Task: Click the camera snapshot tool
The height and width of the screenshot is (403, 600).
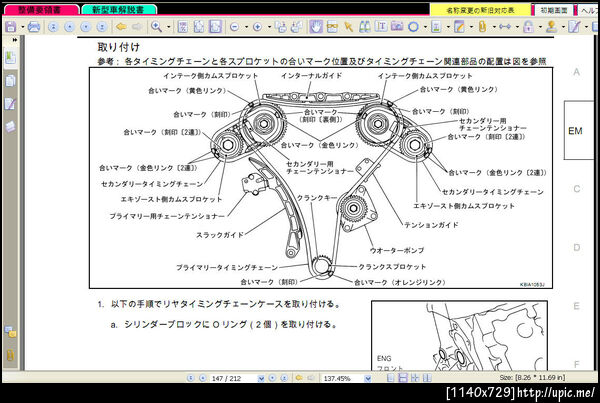Action: (397, 26)
